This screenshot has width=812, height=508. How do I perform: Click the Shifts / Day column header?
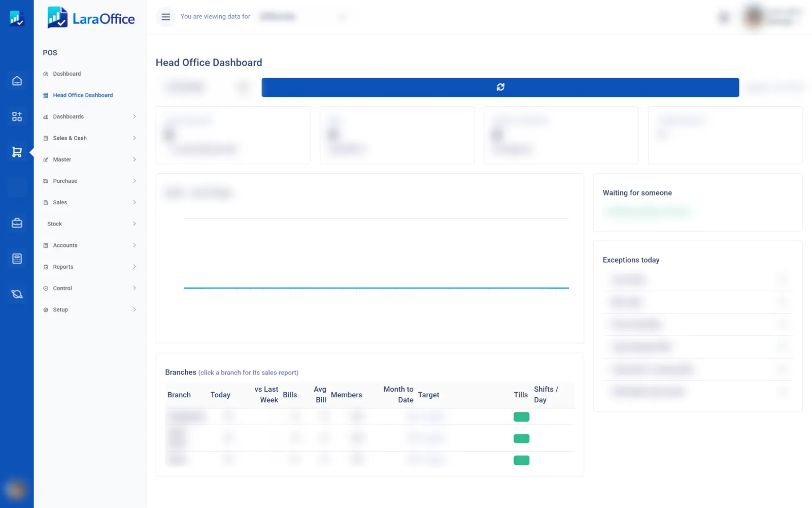pos(546,395)
